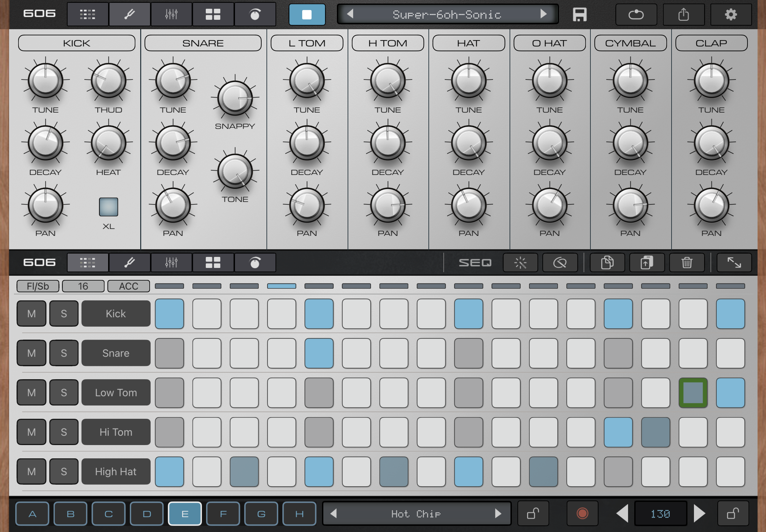The height and width of the screenshot is (532, 766).
Task: Mute the Low Tom track
Action: pyautogui.click(x=31, y=392)
